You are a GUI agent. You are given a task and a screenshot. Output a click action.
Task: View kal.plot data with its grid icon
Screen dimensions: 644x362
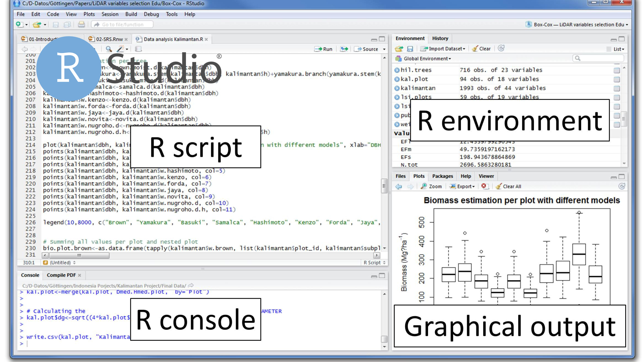tap(616, 80)
